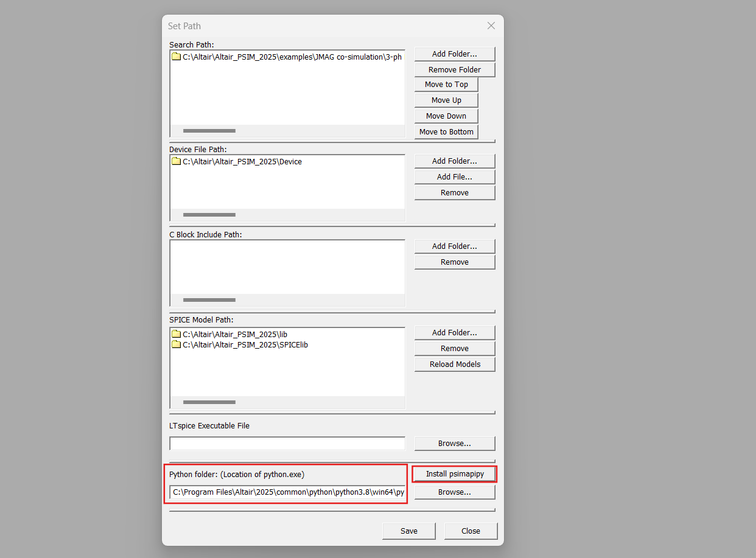Click Remove for Device File Path
756x558 pixels.
[455, 193]
